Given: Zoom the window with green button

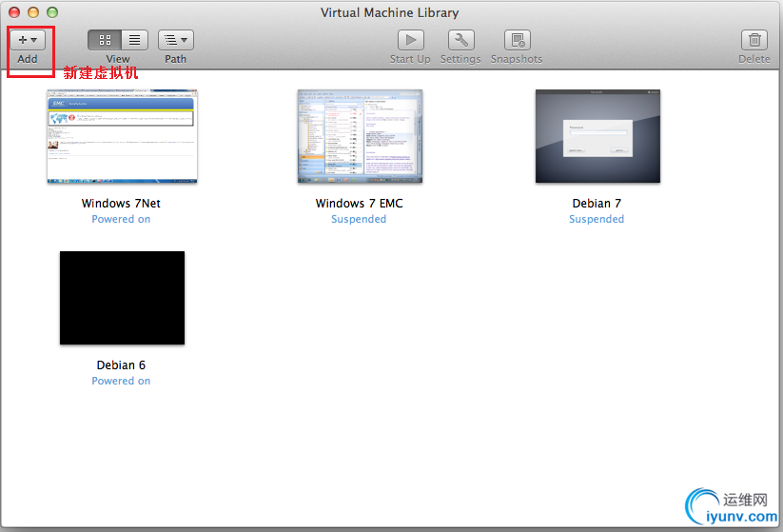Looking at the screenshot, I should (x=52, y=12).
